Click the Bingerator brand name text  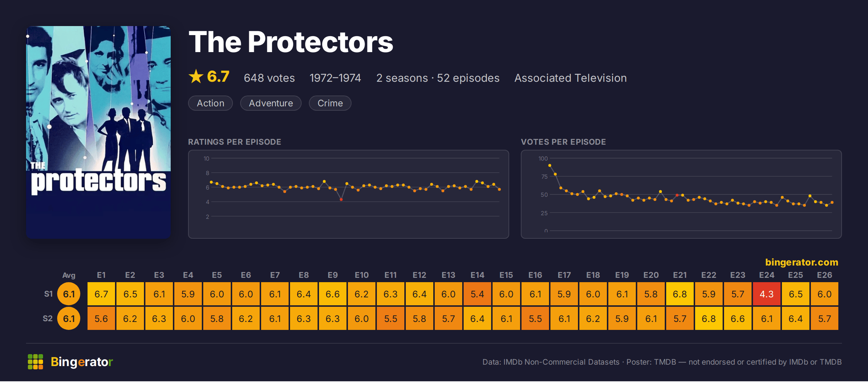point(82,362)
